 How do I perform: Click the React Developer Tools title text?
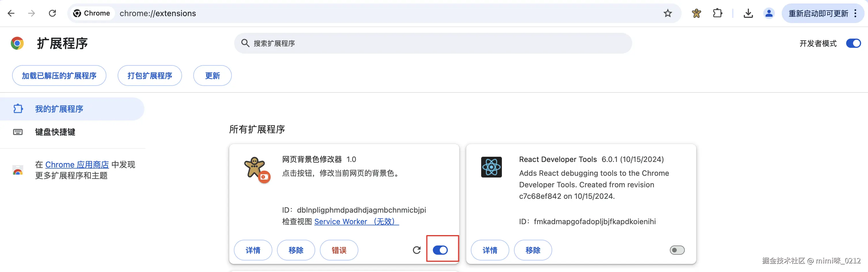(558, 159)
